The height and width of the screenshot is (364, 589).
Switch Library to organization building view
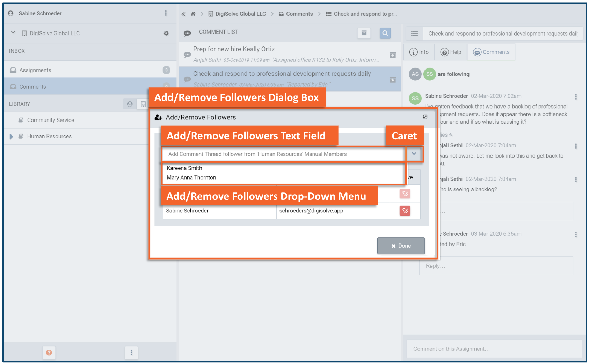tap(143, 104)
